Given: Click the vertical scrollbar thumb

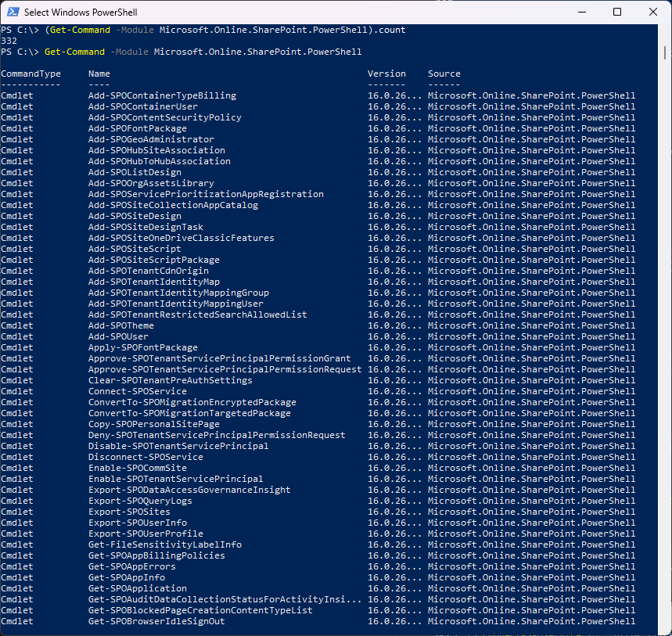Looking at the screenshot, I should 665,52.
